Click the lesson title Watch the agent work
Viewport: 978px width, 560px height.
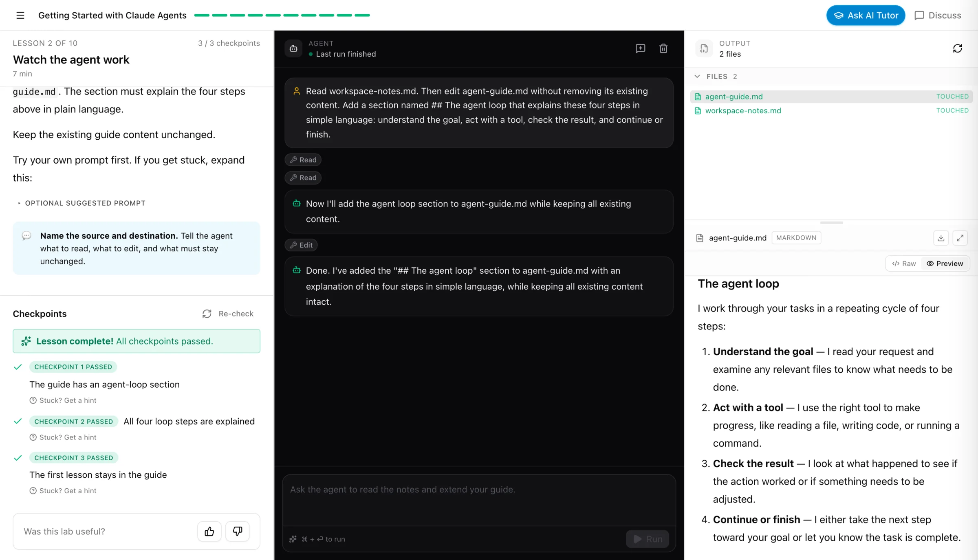tap(71, 59)
